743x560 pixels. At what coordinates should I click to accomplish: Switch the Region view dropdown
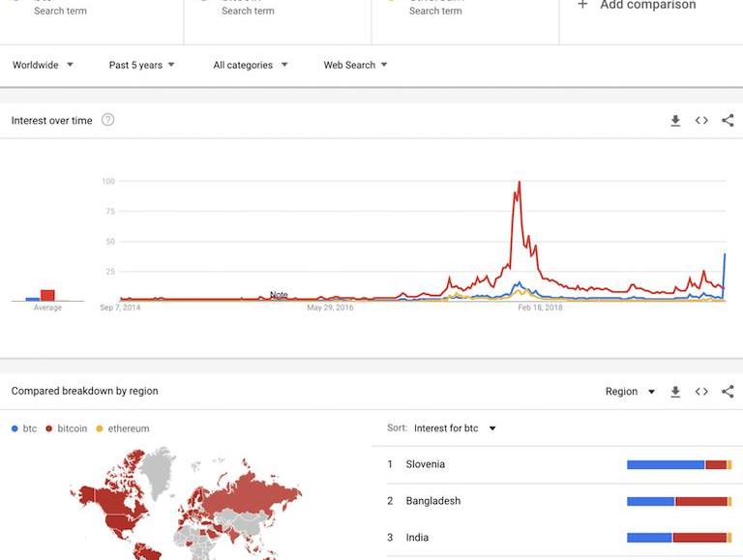(630, 392)
